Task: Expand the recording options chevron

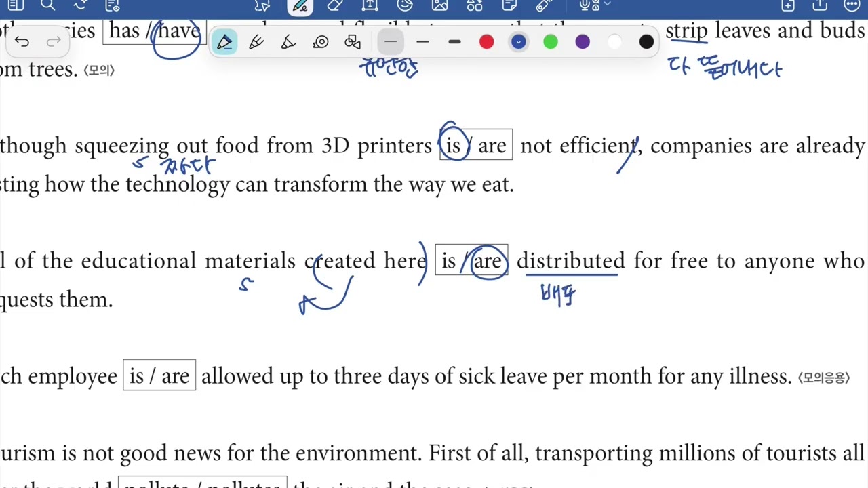Action: (x=607, y=4)
